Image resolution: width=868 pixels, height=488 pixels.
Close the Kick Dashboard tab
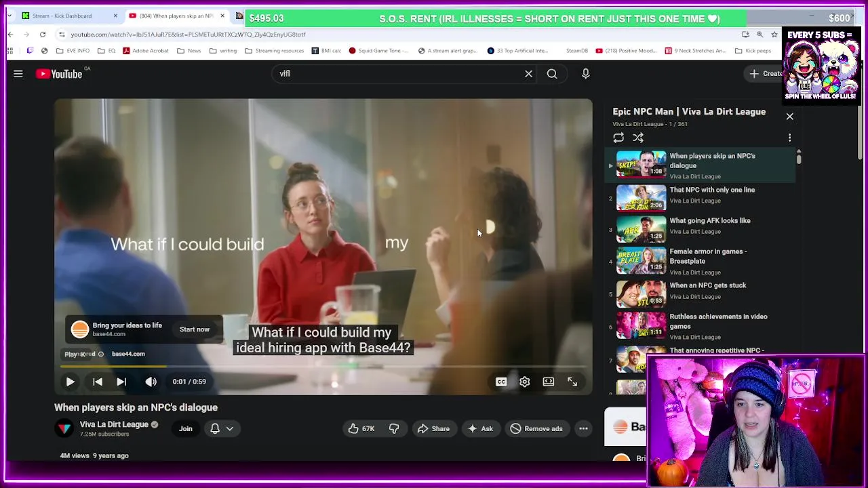(x=115, y=16)
